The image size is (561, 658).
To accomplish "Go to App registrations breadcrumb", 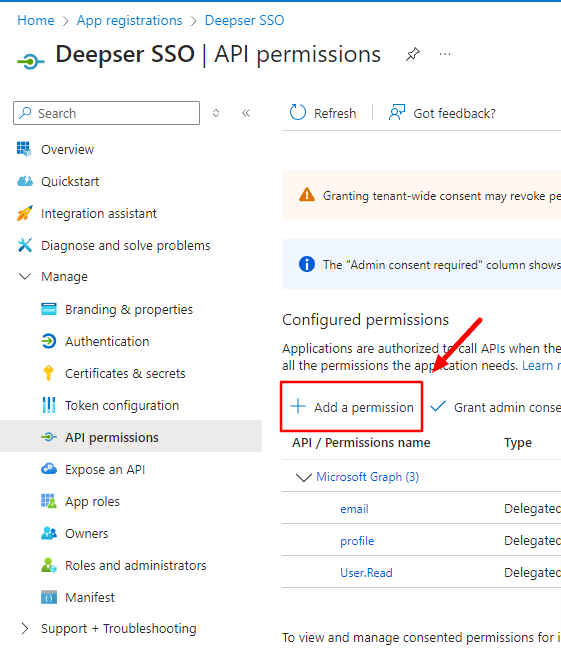I will pyautogui.click(x=129, y=20).
